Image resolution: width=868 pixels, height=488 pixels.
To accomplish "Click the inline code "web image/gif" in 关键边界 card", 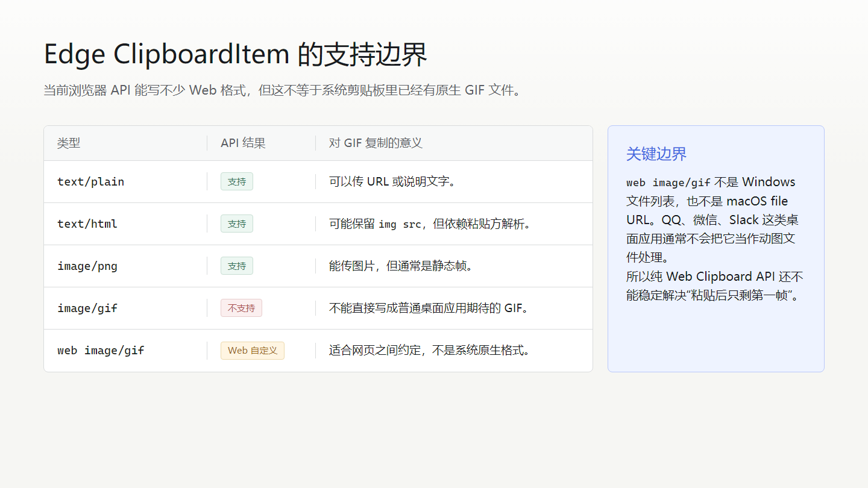I will pos(668,183).
